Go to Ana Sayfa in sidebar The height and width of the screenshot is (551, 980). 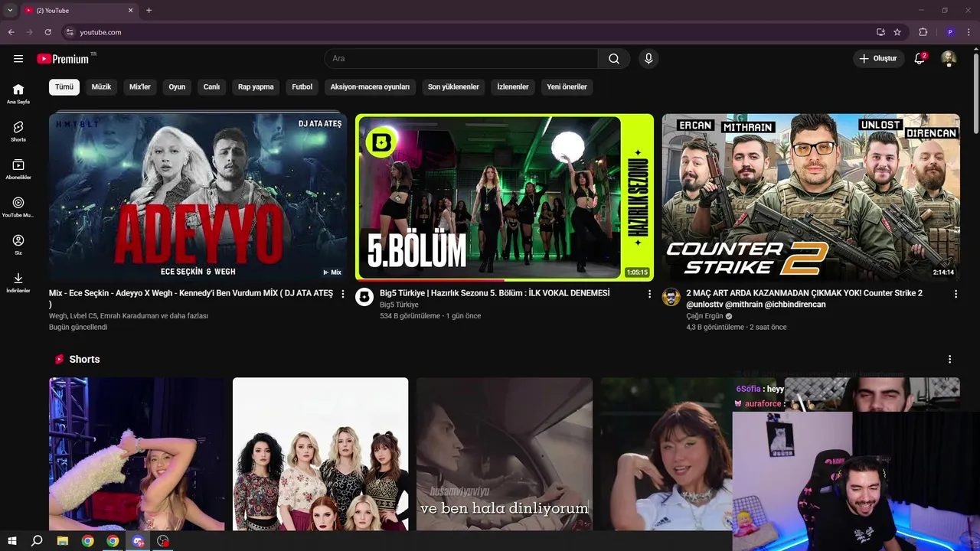18,94
